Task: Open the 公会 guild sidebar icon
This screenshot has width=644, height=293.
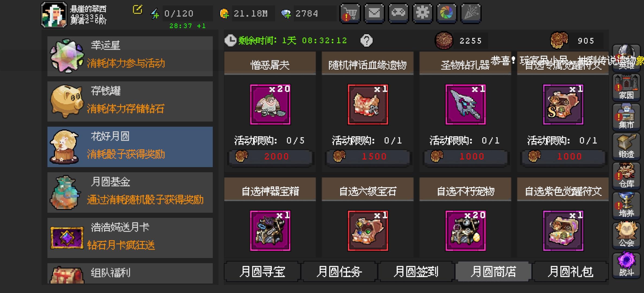Action: click(626, 235)
